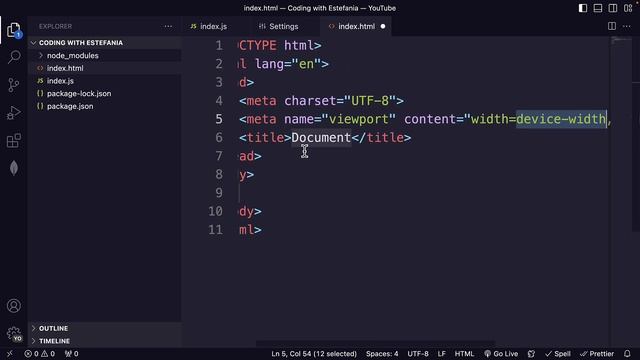640x360 pixels.
Task: Change language mode HTML
Action: point(464,353)
